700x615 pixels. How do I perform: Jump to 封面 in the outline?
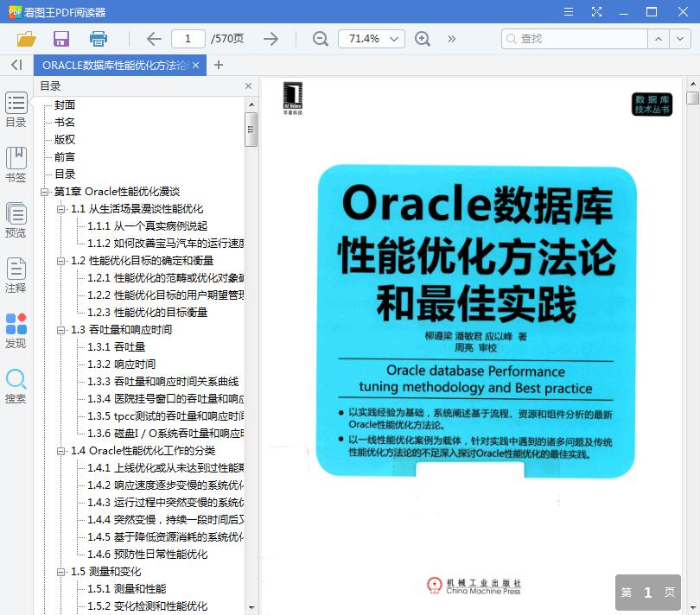(x=65, y=105)
